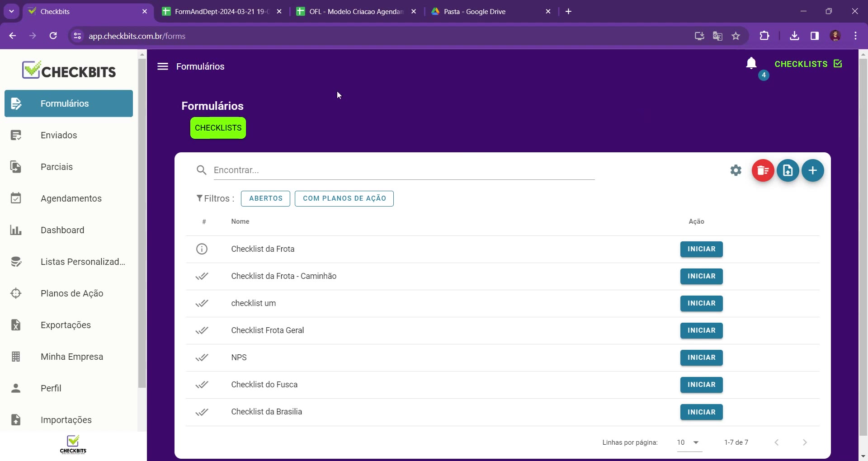Go to previous table page

(777, 442)
